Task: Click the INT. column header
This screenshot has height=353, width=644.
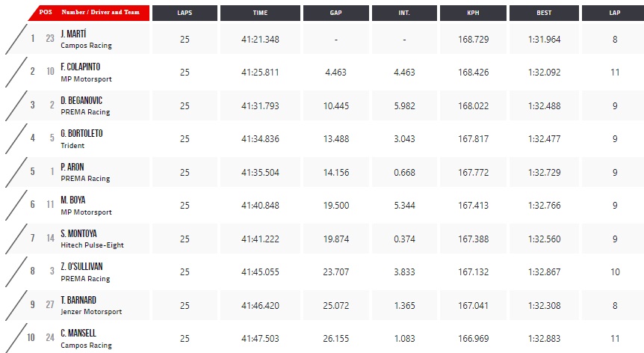Action: tap(404, 13)
